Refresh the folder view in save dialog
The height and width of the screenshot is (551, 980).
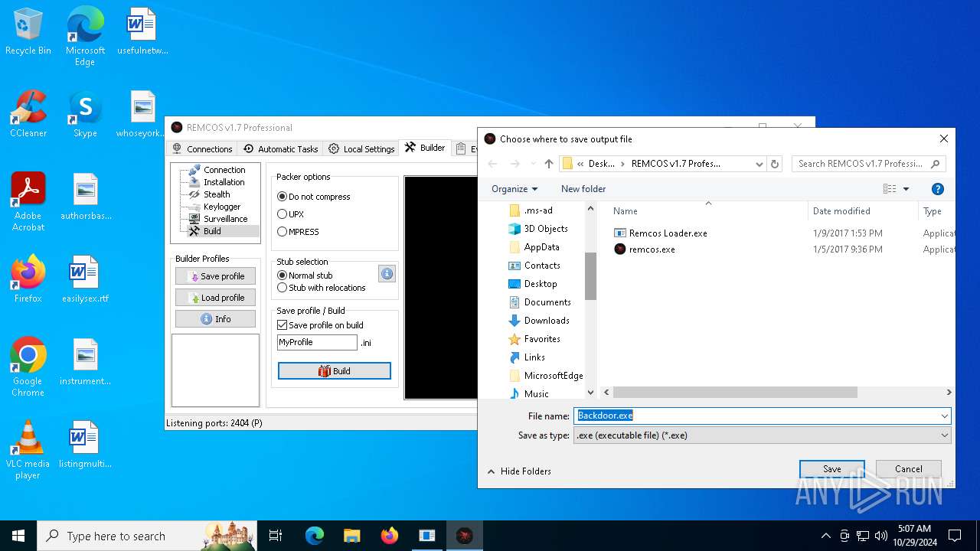(x=775, y=164)
